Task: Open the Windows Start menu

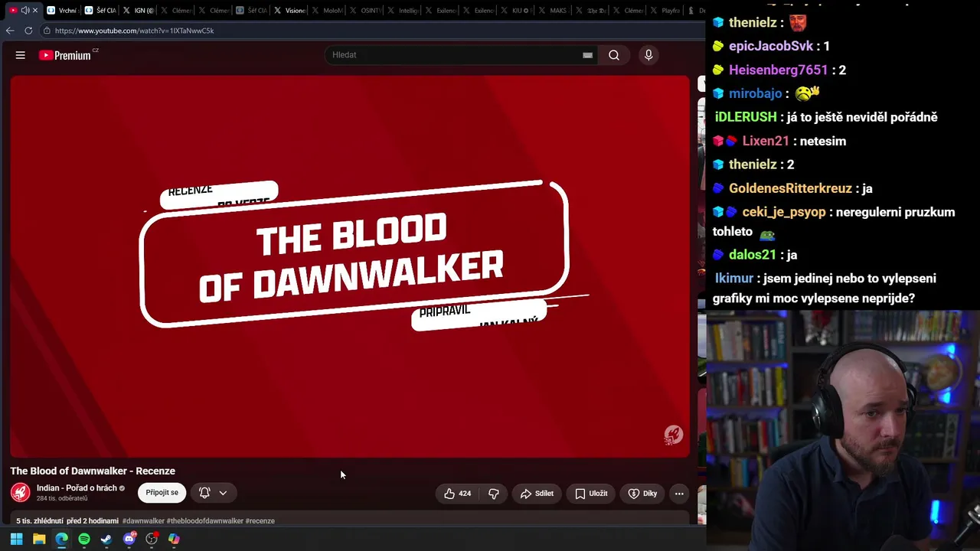Action: pos(16,539)
